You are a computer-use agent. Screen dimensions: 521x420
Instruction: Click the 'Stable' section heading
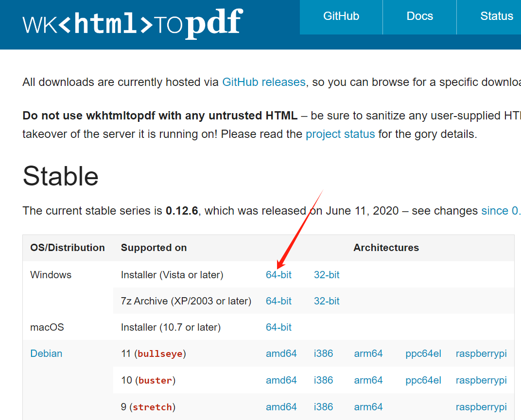(60, 176)
